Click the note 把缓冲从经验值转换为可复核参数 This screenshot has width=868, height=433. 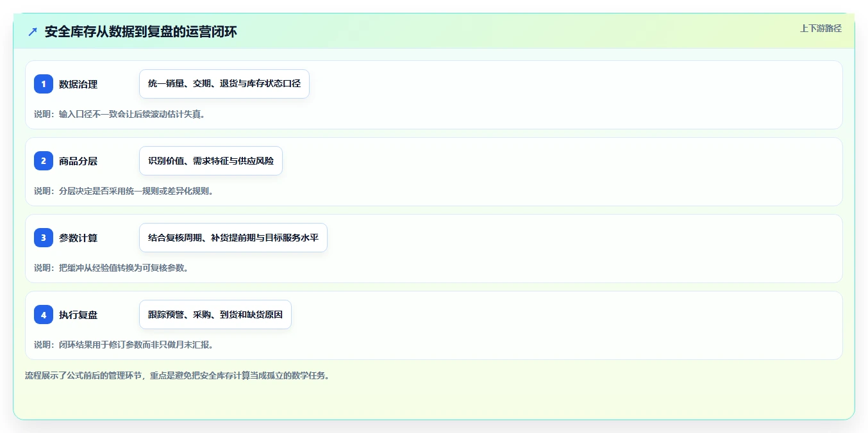[x=111, y=268]
